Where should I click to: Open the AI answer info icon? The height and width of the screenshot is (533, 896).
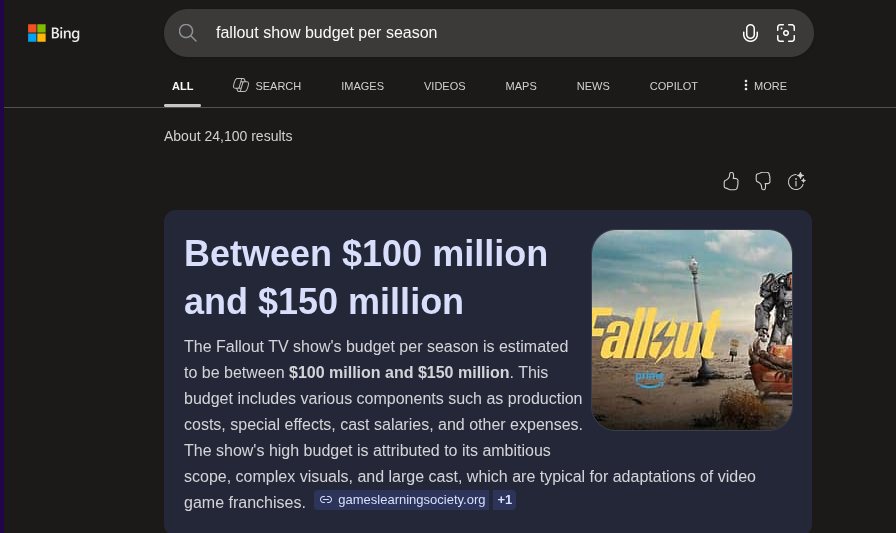coord(796,182)
